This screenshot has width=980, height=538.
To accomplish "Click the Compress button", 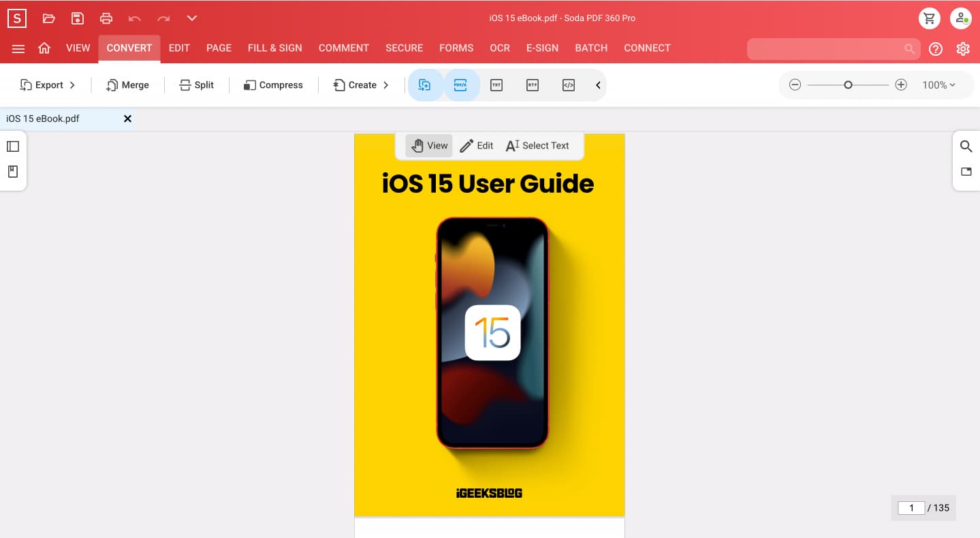I will tap(273, 85).
